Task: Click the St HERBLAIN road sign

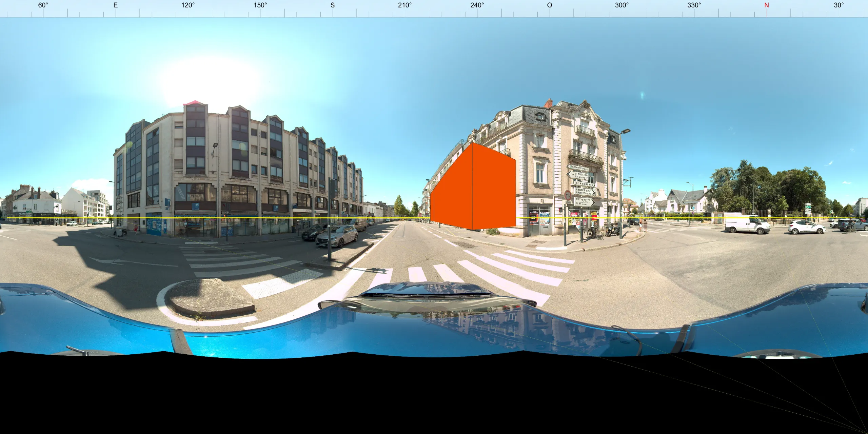Action: pyautogui.click(x=585, y=184)
